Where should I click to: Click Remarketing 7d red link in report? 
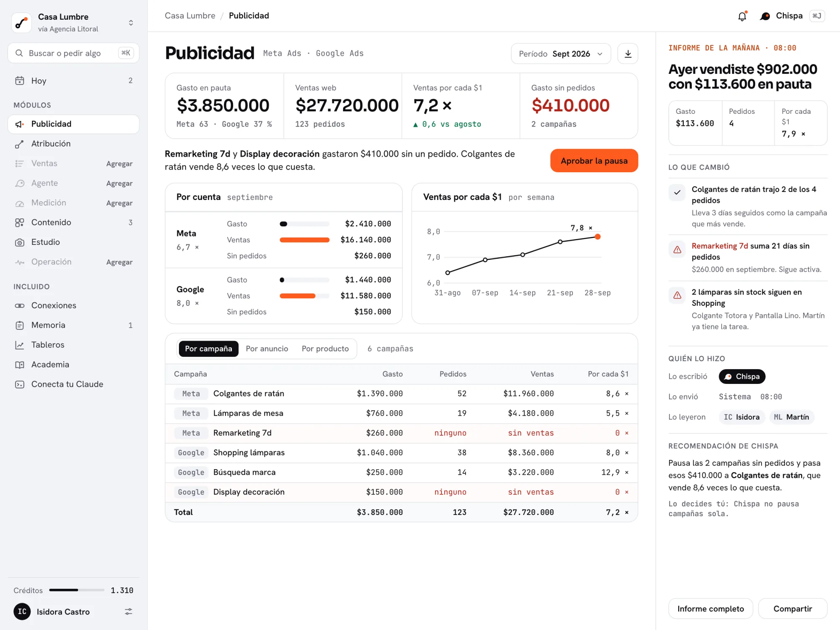click(x=719, y=246)
